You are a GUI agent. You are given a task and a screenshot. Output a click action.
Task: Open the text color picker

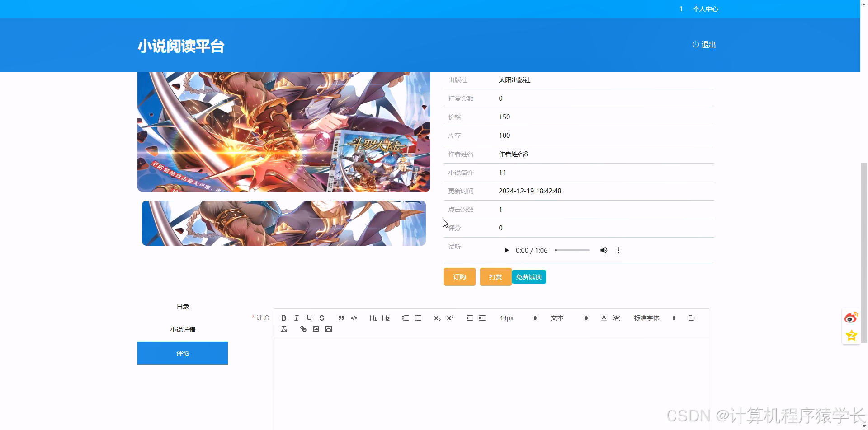[604, 318]
